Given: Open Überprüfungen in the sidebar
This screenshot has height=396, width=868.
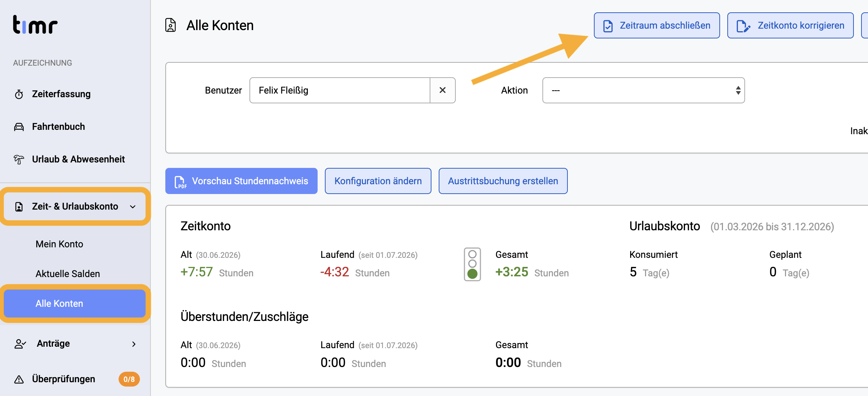Looking at the screenshot, I should point(63,379).
